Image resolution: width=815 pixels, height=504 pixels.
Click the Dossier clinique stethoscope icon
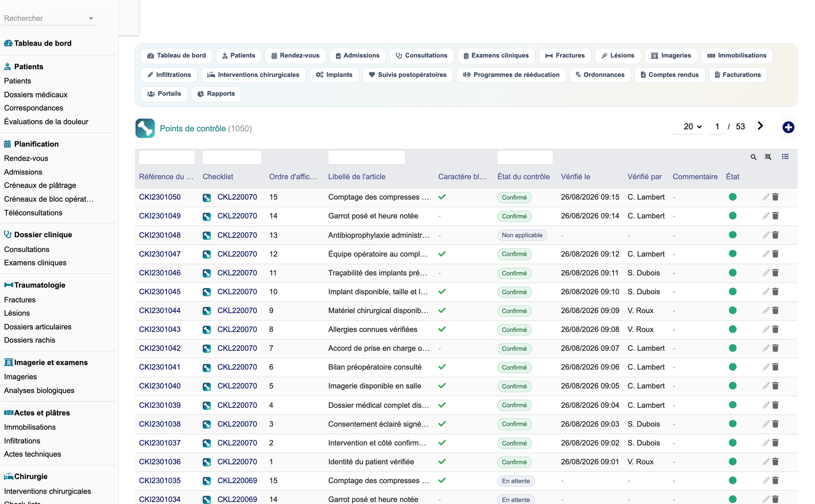coord(8,234)
